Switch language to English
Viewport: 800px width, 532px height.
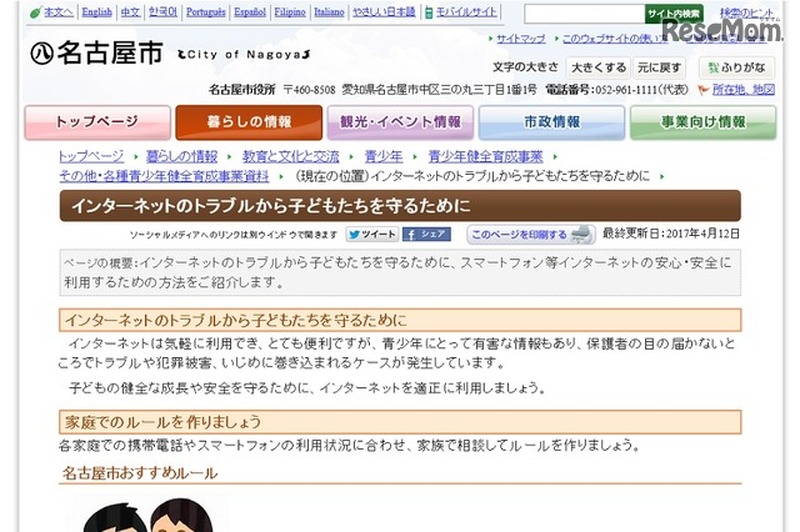(97, 13)
